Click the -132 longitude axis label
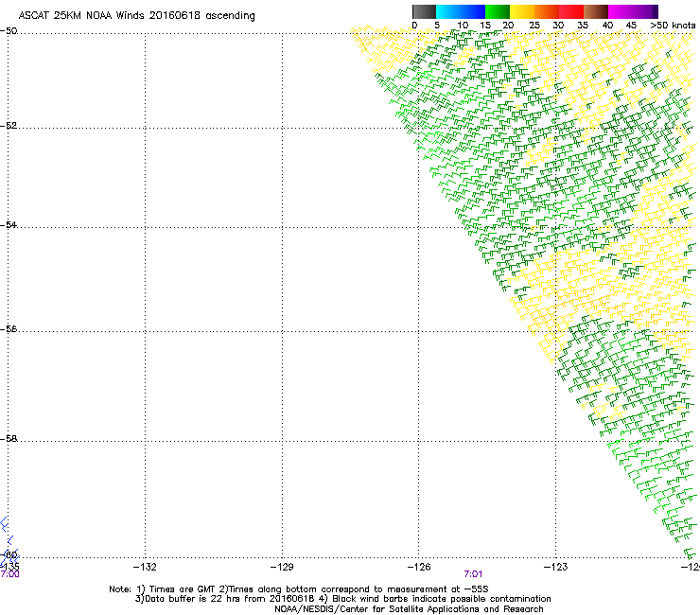Screen dimensions: 700x615 [145, 567]
